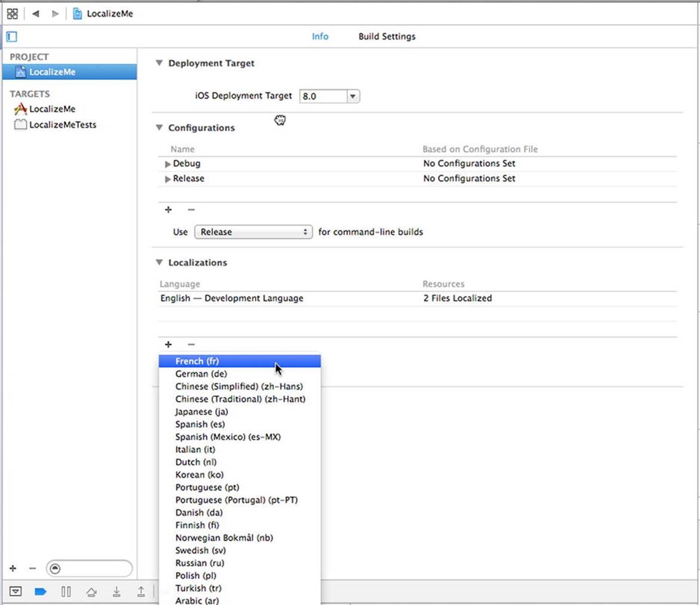Choose Danish (da) from language menu

pos(240,513)
